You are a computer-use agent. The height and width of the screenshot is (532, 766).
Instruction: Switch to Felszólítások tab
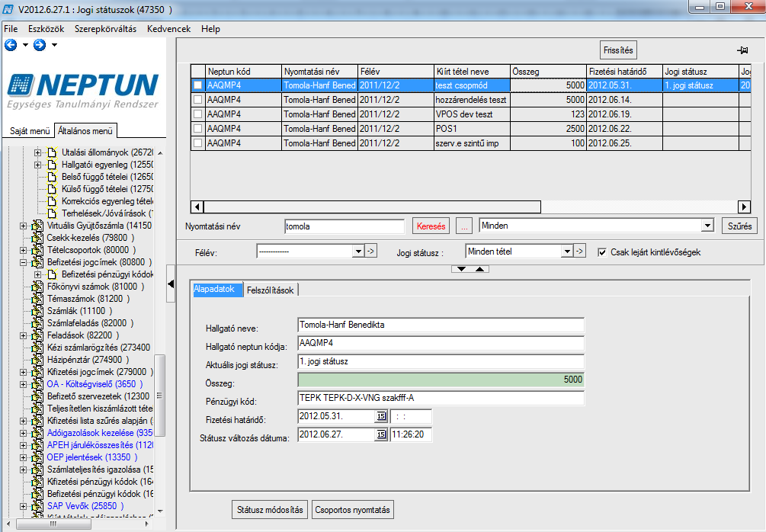tap(270, 290)
